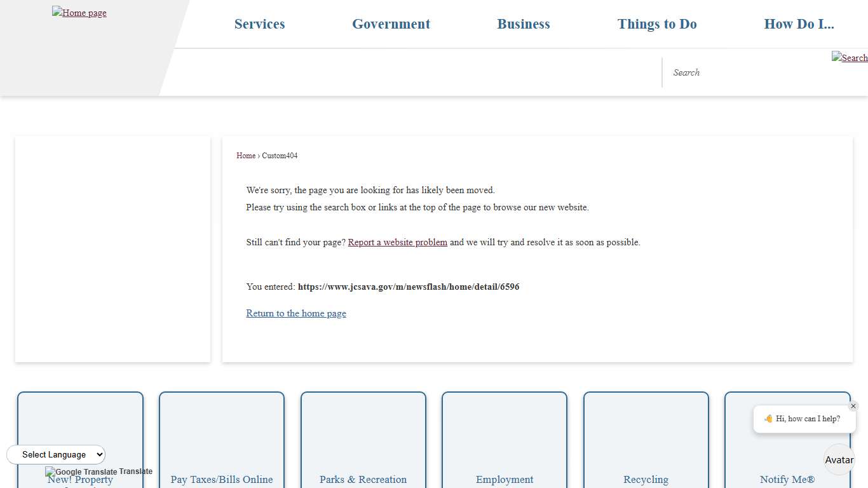Click inside the Search input field
The height and width of the screenshot is (488, 868).
pyautogui.click(x=731, y=72)
